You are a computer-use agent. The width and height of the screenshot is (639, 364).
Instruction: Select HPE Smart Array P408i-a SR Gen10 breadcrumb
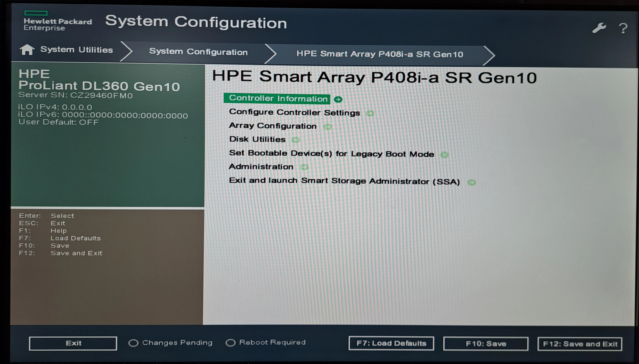[x=380, y=54]
